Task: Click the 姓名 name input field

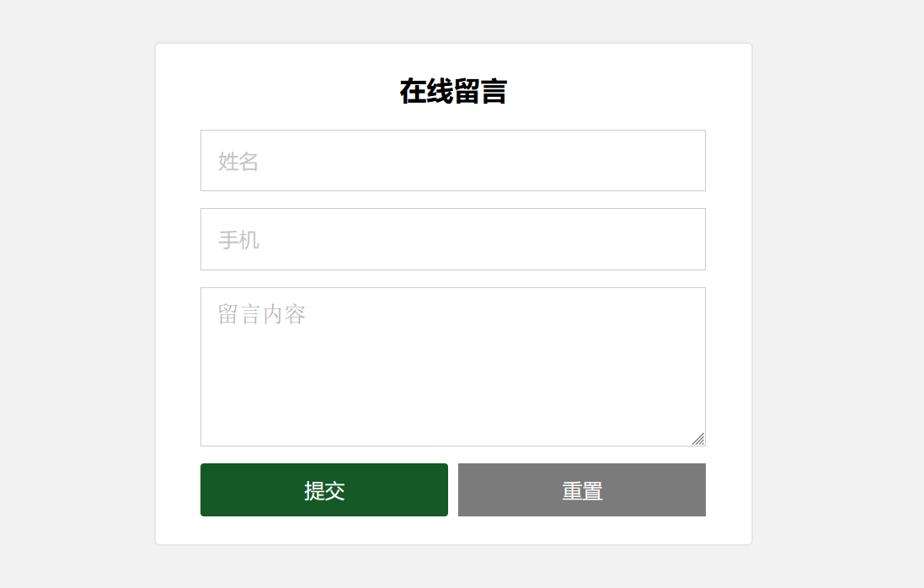Action: (452, 161)
